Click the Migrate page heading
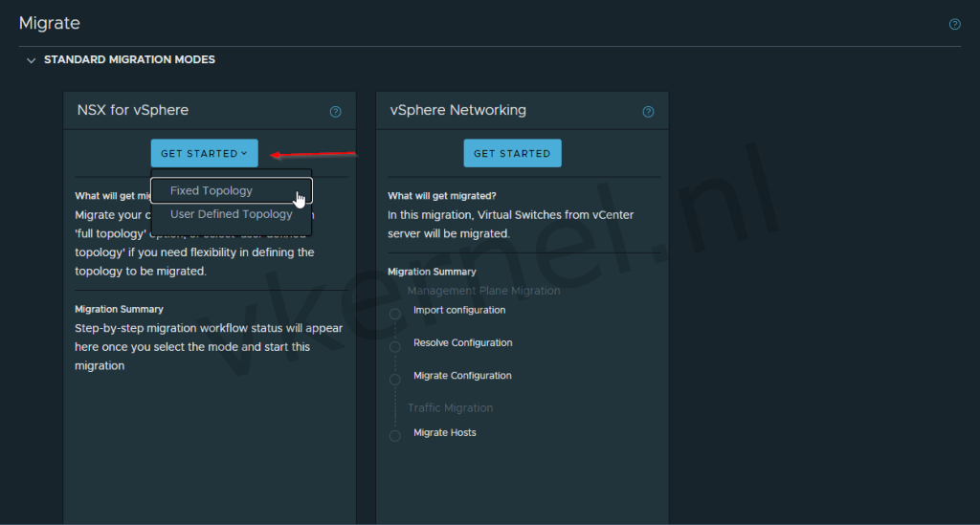This screenshot has height=525, width=980. click(x=50, y=23)
